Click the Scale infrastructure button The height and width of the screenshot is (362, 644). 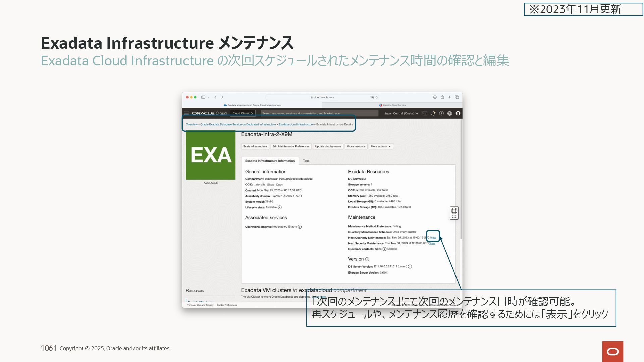[x=255, y=146]
